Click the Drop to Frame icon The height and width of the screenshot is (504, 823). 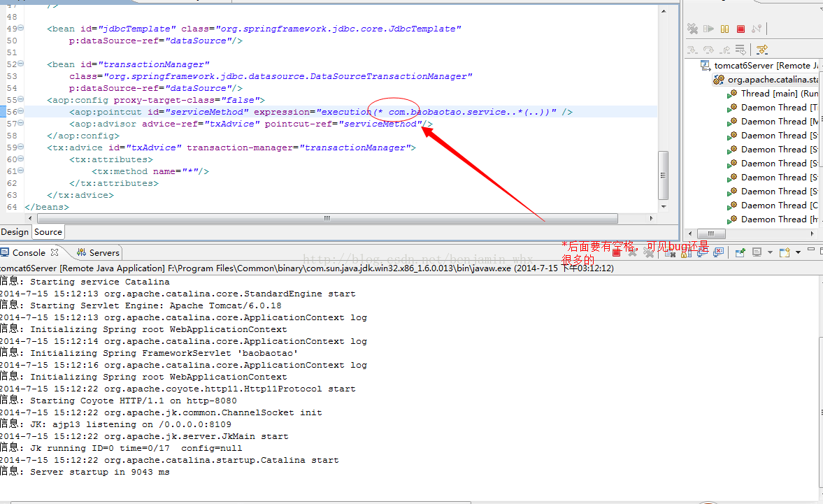740,50
